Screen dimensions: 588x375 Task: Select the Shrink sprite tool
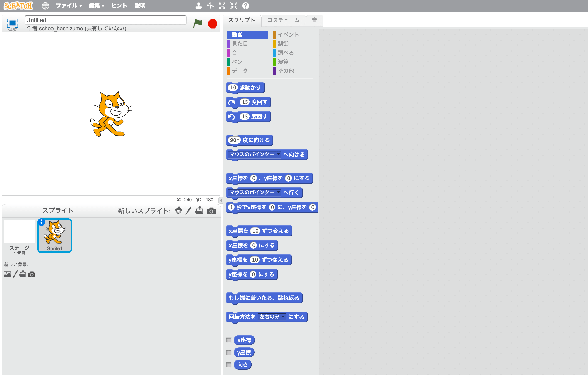(234, 6)
